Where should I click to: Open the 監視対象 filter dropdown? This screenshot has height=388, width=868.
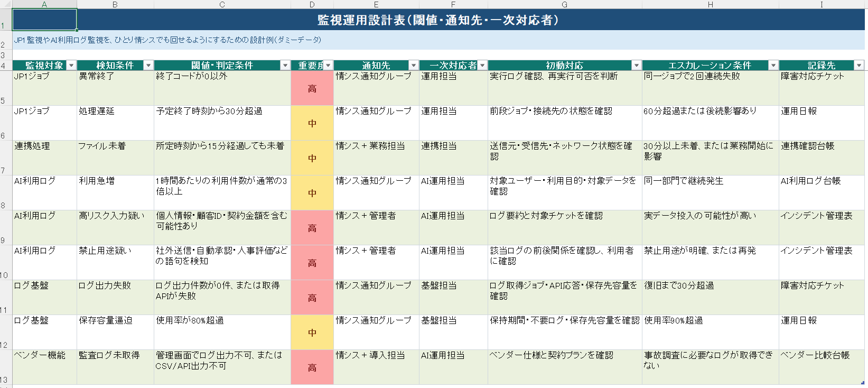tap(71, 66)
